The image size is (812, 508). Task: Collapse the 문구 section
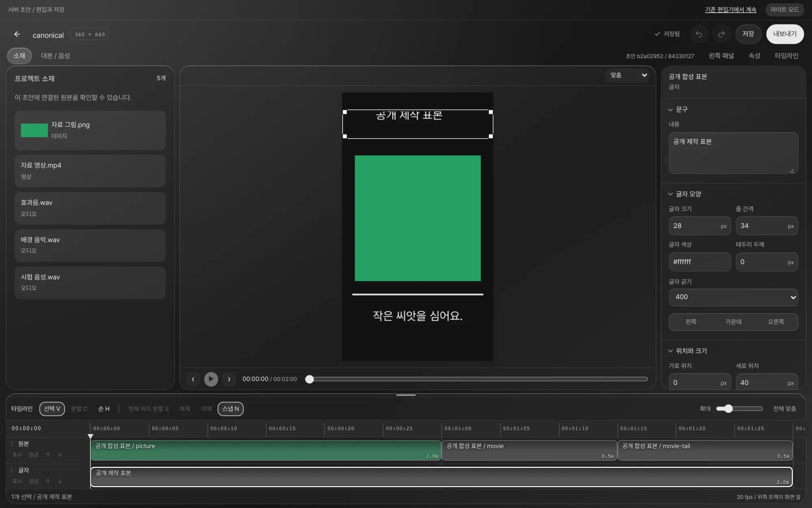coord(678,110)
